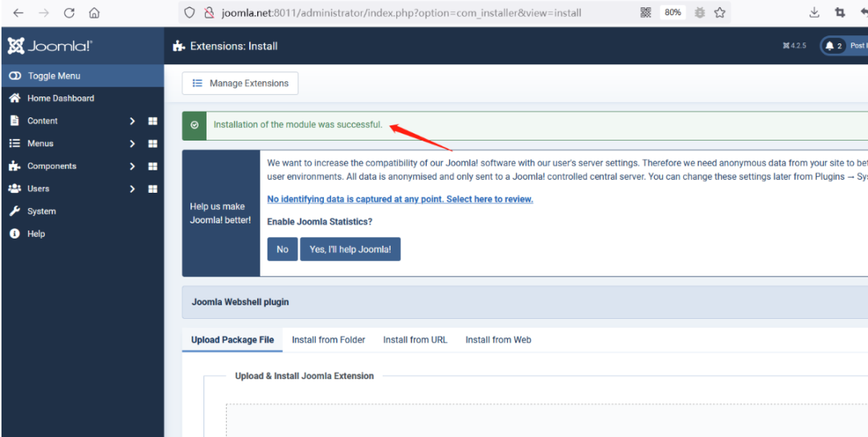Open the 'No identifying data is captured' link

click(x=400, y=199)
